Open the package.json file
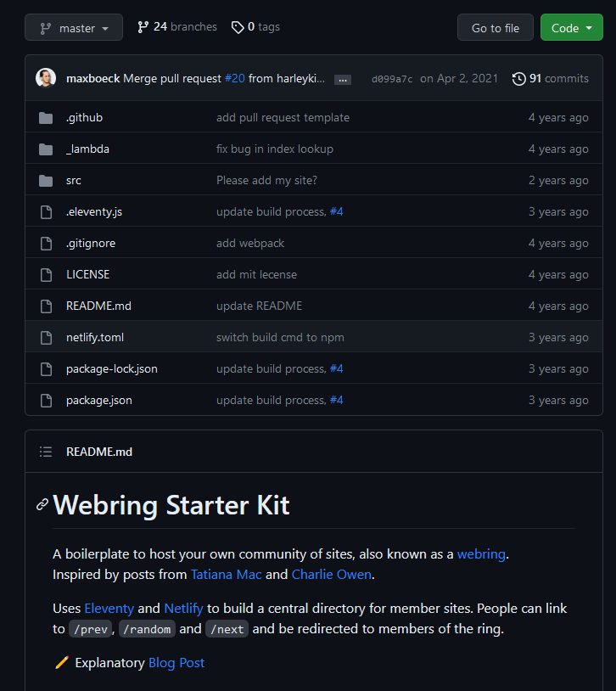 pyautogui.click(x=99, y=401)
